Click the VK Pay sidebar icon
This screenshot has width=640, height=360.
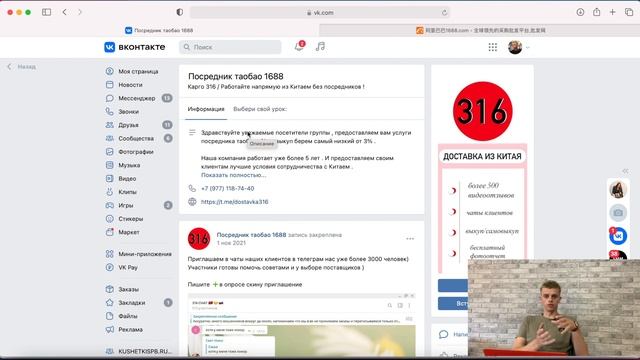tap(109, 267)
